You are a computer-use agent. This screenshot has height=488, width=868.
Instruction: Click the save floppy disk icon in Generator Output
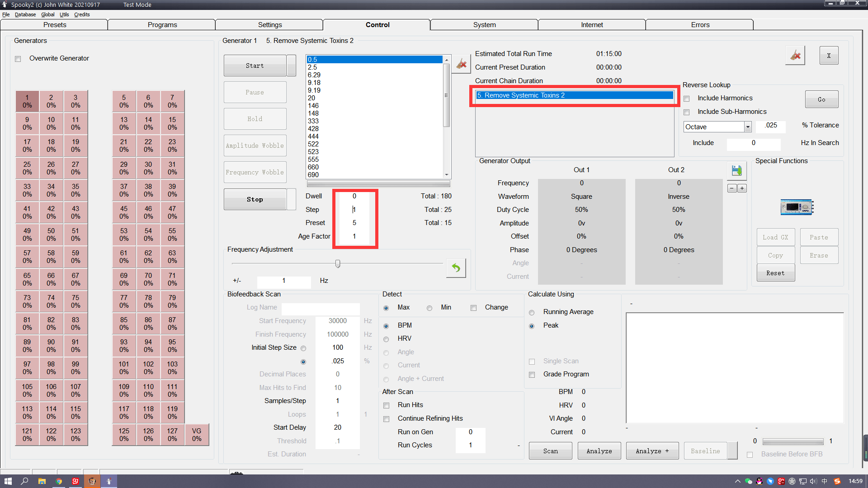[737, 170]
